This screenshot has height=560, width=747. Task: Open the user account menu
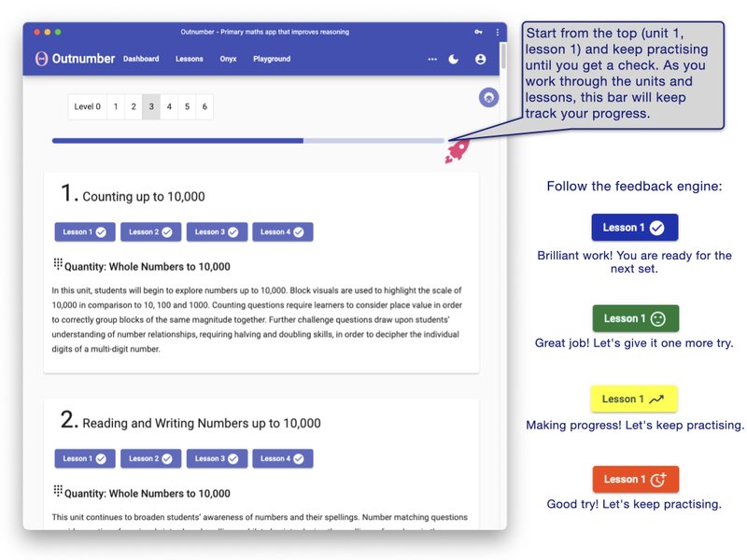(x=481, y=59)
